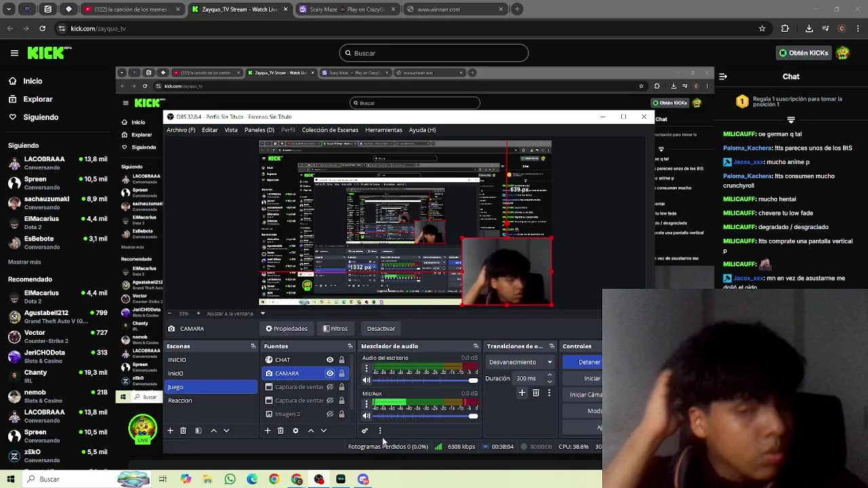Toggle lock on CAMARA source

pyautogui.click(x=342, y=373)
